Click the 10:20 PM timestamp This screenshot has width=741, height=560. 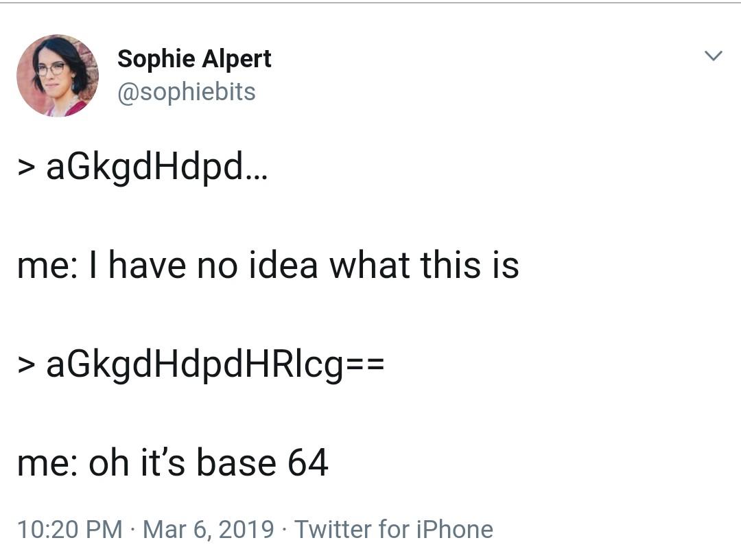pos(70,529)
